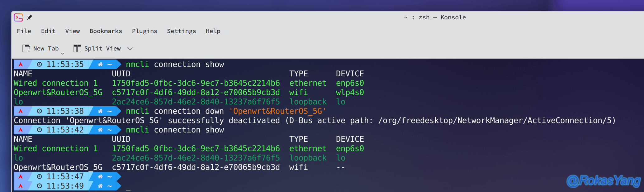Click the Arch logo in the last prompt line
This screenshot has height=192, width=644.
coord(21,186)
